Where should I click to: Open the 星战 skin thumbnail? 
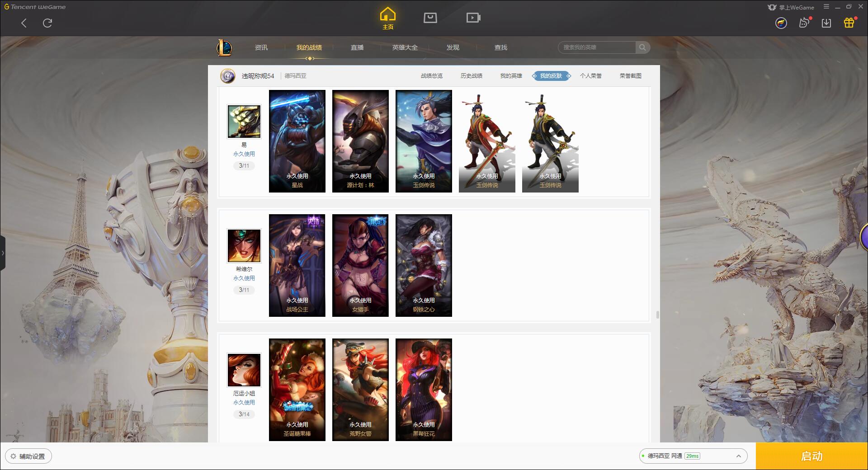(297, 141)
